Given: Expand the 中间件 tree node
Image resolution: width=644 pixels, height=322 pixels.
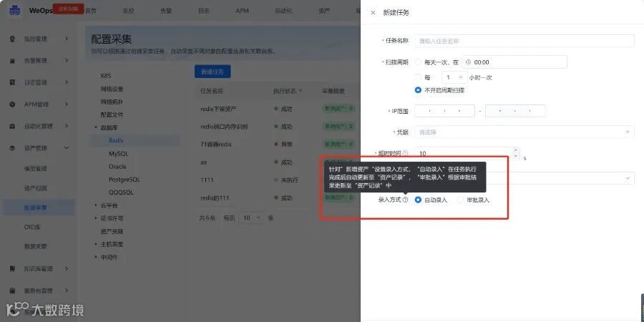Looking at the screenshot, I should [96, 257].
